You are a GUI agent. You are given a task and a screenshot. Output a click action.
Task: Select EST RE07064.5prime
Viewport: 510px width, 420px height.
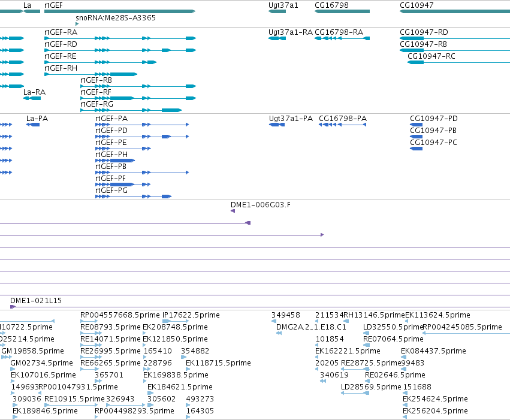coord(366,345)
